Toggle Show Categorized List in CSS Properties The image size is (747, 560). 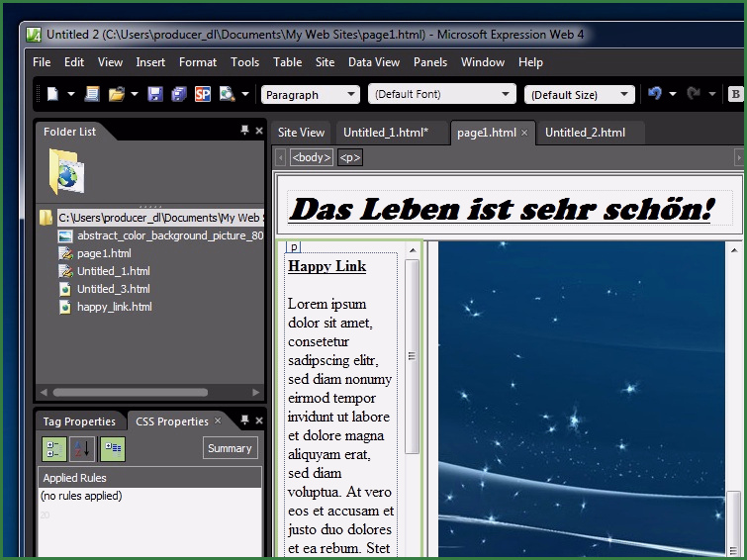(54, 448)
